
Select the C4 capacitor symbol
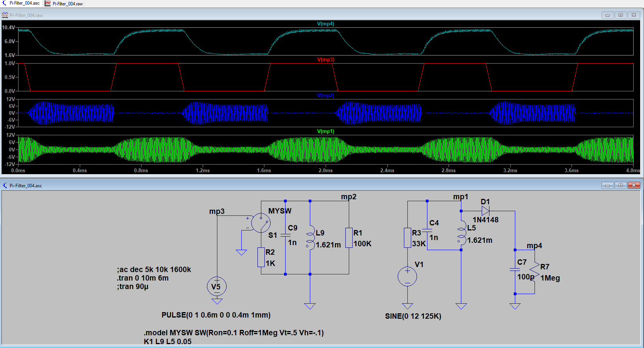(x=427, y=230)
